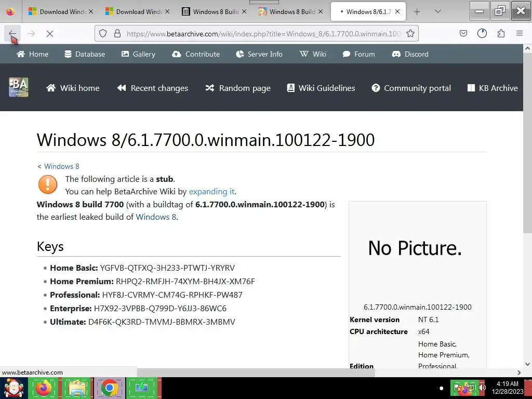The width and height of the screenshot is (532, 399).
Task: Open a new tab with plus button
Action: (417, 12)
